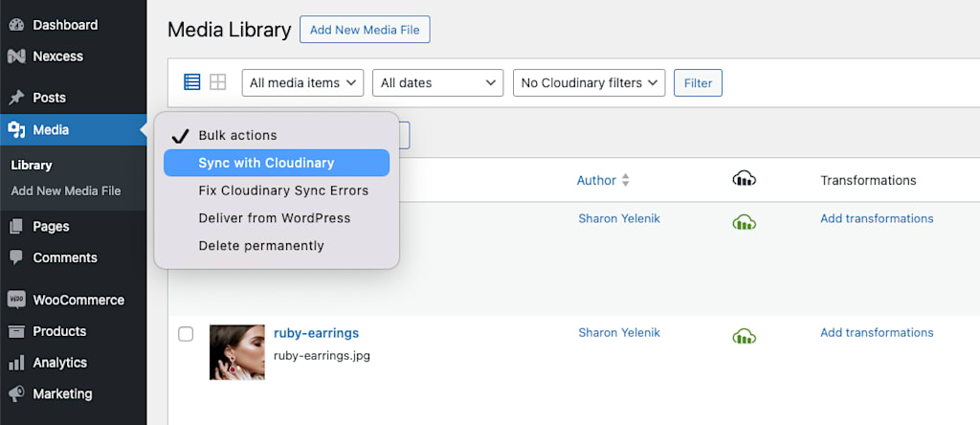
Task: Click the Media icon in sidebar
Action: point(16,130)
